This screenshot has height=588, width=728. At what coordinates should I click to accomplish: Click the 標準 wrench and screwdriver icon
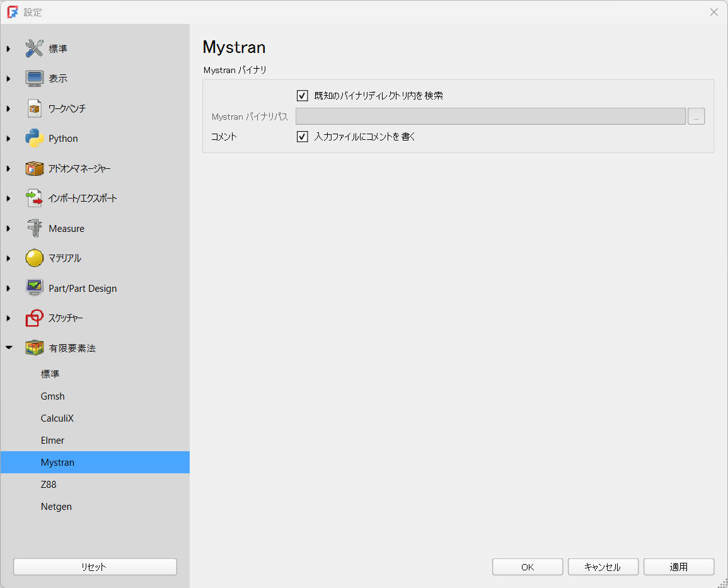click(x=34, y=49)
